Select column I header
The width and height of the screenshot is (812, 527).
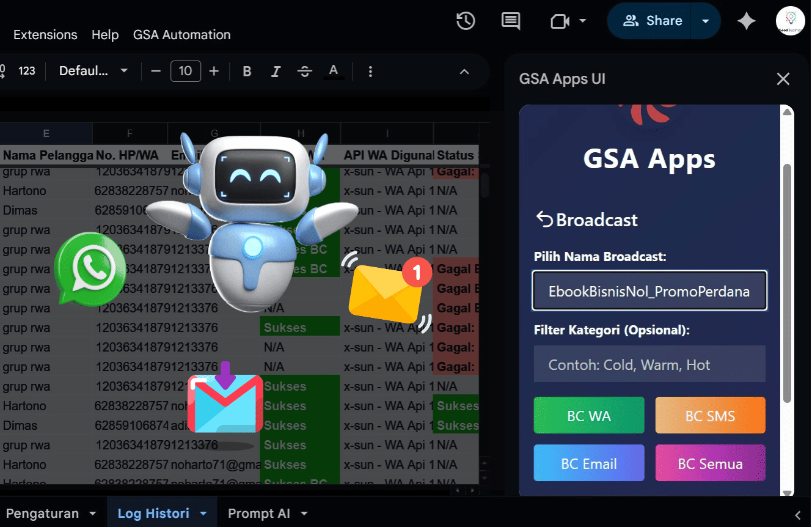tap(387, 133)
